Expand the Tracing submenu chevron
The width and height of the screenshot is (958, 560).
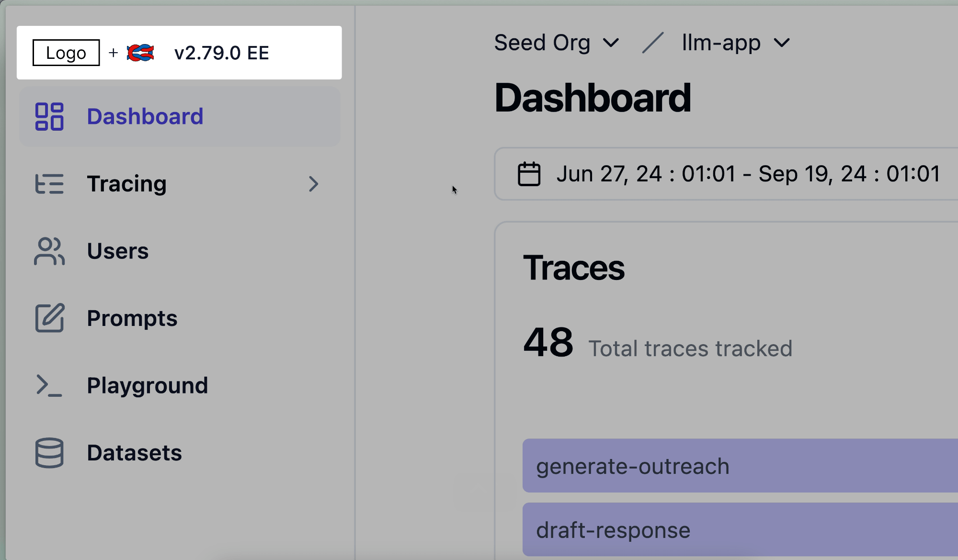(313, 184)
